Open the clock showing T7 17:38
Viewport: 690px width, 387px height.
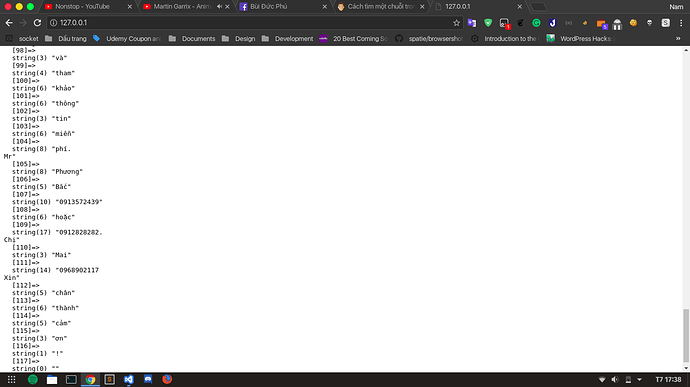668,380
